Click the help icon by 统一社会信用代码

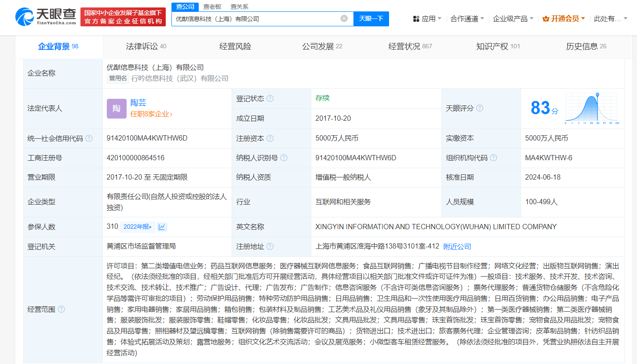pos(89,138)
